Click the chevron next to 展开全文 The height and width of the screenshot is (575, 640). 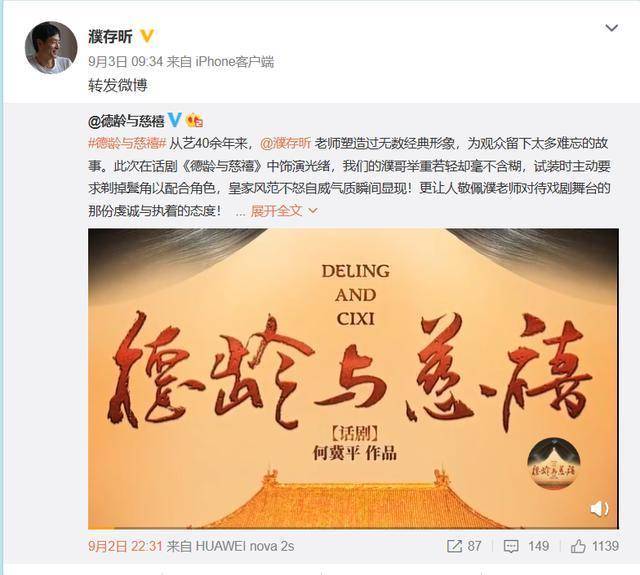pos(313,211)
